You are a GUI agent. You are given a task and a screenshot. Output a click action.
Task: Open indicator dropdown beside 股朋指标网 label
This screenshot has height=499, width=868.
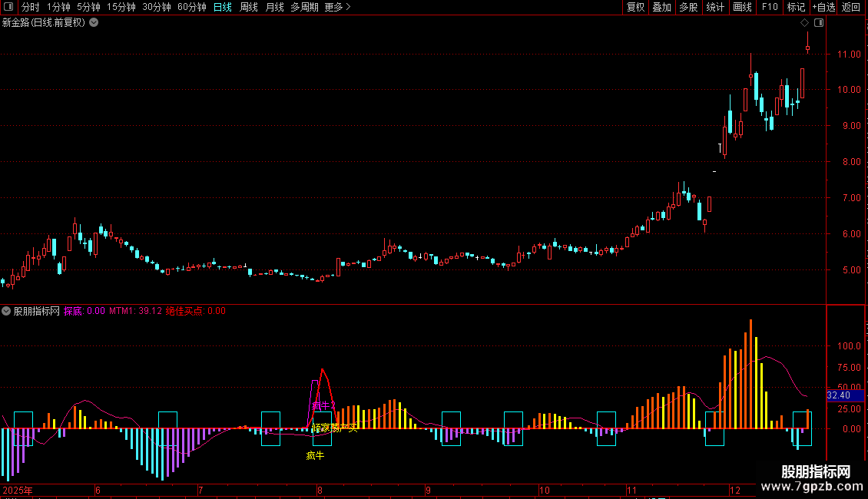point(6,311)
